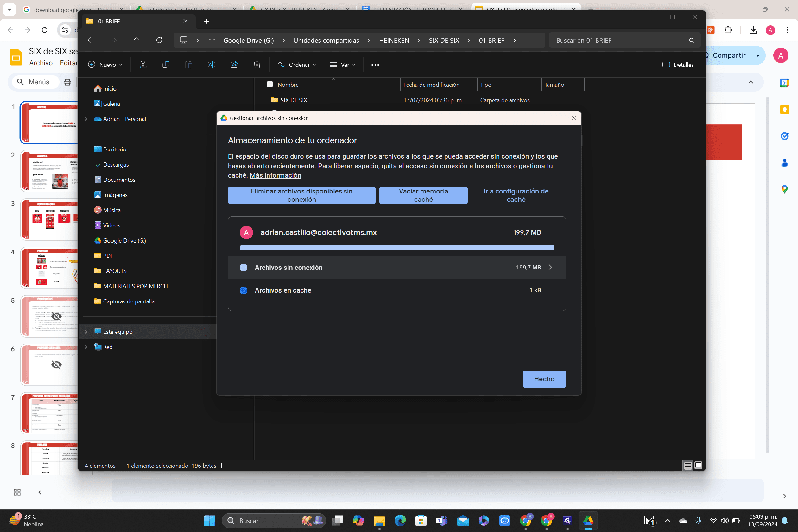Viewport: 798px width, 532px height.
Task: Click the Rename icon in Explorer toolbar
Action: click(211, 65)
